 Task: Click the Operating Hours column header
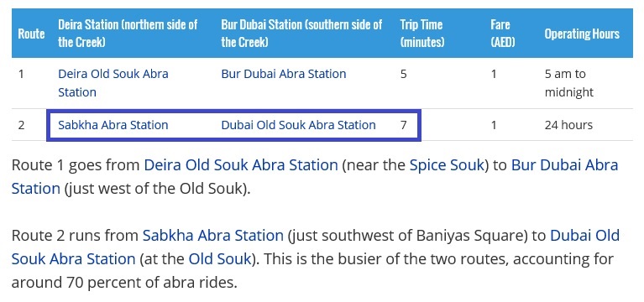coord(582,34)
